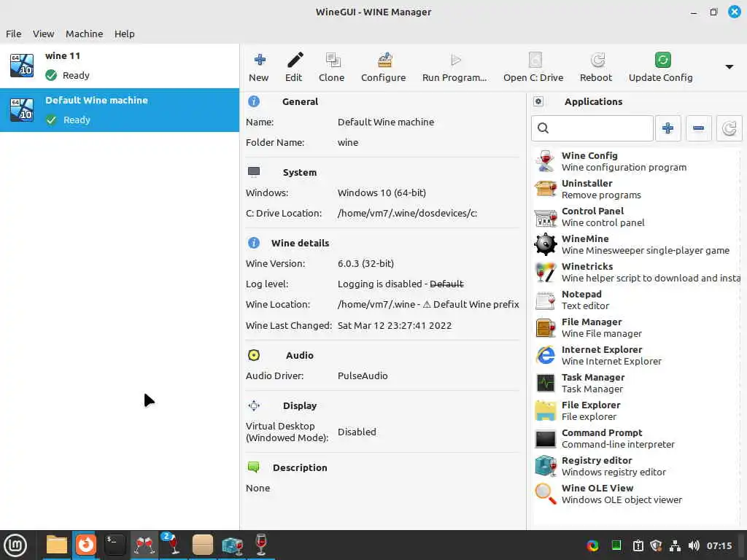Select the Default Wine machine entry

point(120,110)
